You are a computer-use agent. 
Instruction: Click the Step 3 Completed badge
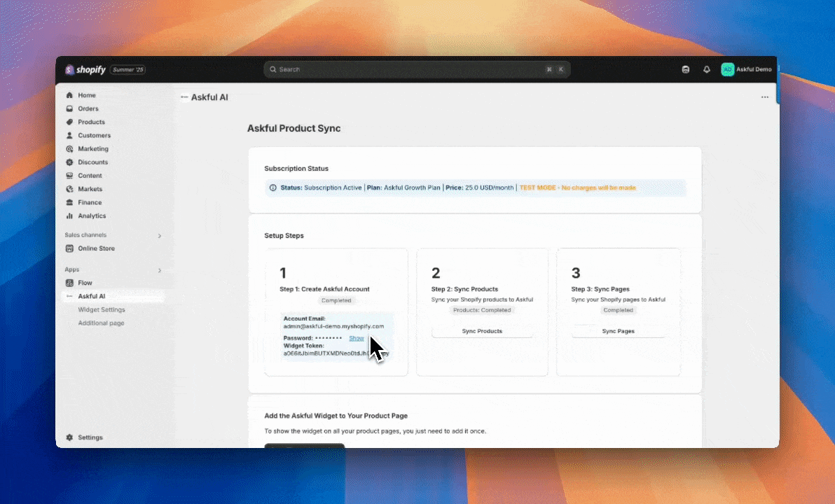click(619, 310)
